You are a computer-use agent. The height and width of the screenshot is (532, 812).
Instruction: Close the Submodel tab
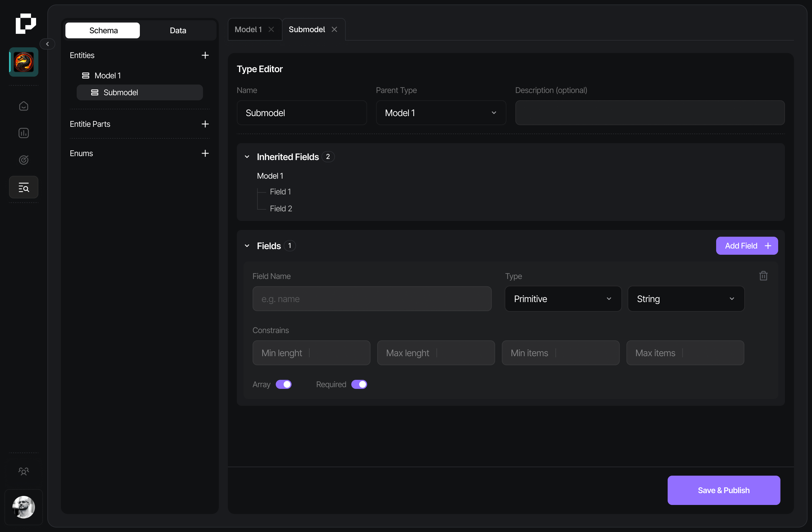(x=334, y=30)
